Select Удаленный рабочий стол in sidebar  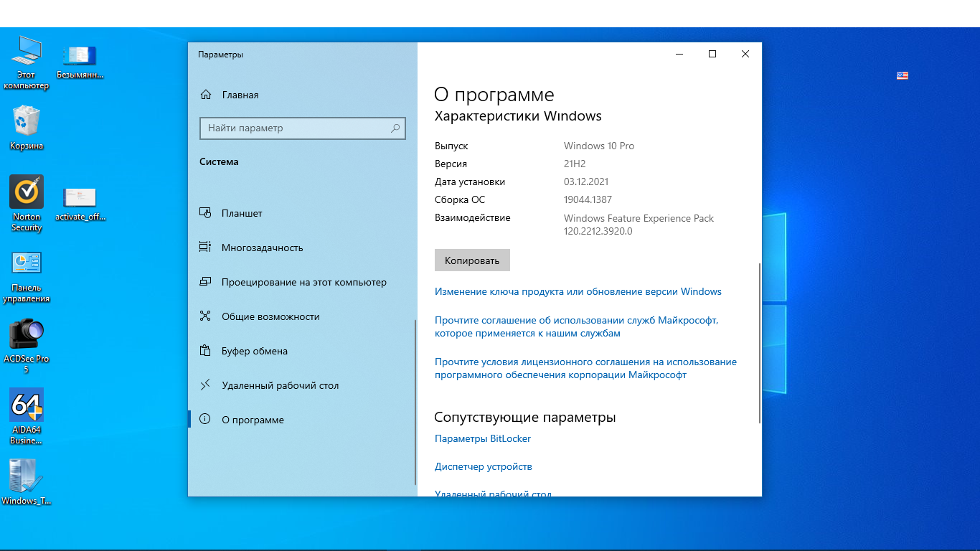(x=280, y=385)
